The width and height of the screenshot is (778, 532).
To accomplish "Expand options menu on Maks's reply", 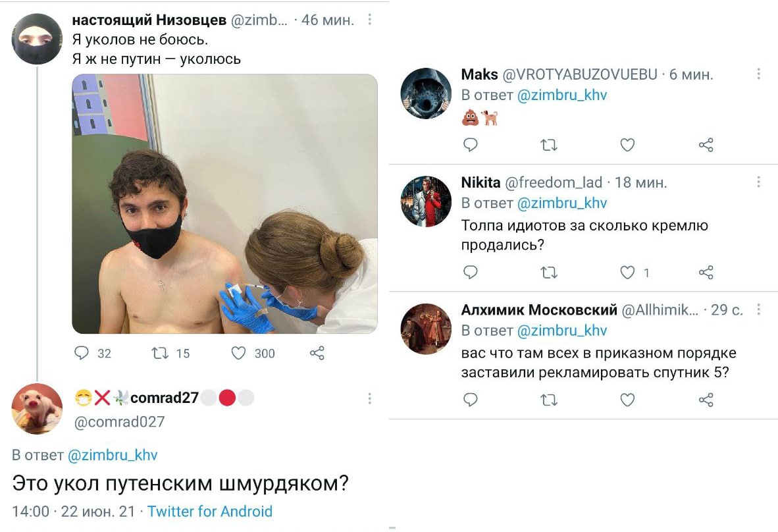I will tap(759, 74).
